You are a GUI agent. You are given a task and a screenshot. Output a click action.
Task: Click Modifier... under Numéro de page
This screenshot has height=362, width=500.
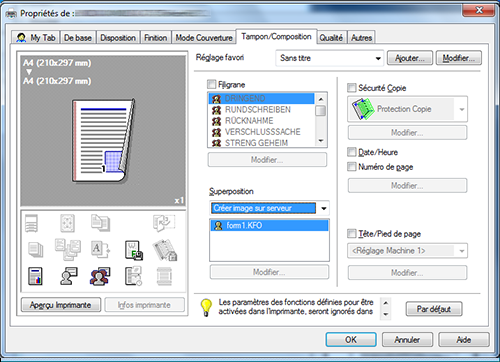pyautogui.click(x=407, y=185)
